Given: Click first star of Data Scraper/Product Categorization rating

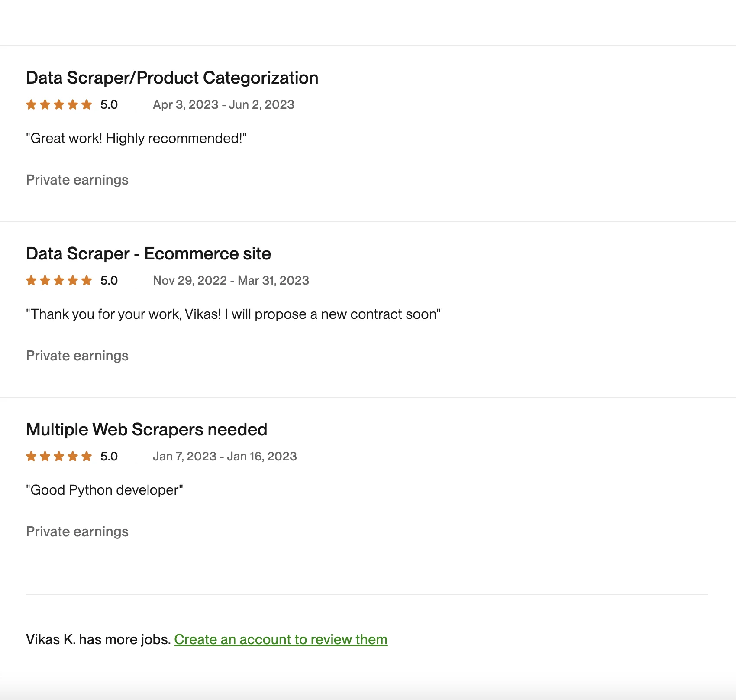Looking at the screenshot, I should pyautogui.click(x=31, y=105).
